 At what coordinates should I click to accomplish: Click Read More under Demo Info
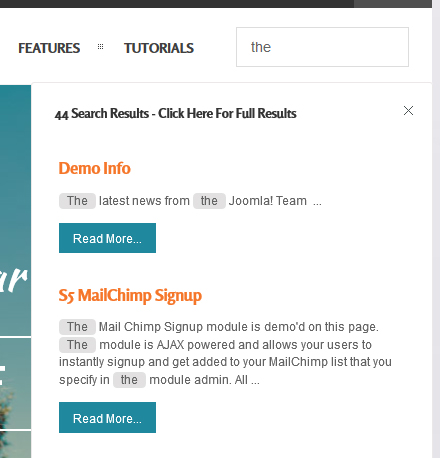point(107,238)
